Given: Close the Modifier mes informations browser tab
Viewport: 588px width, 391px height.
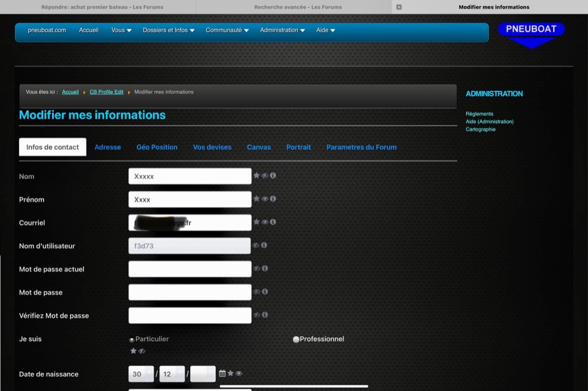Looking at the screenshot, I should click(x=399, y=7).
